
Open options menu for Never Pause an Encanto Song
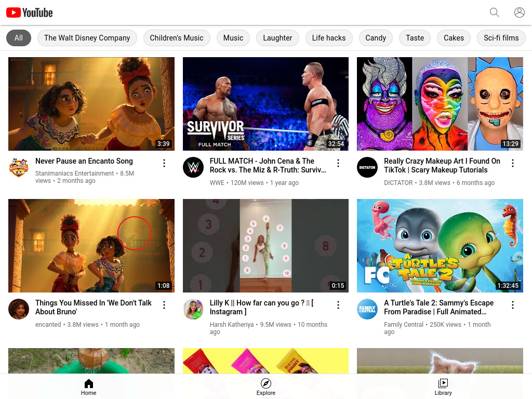tap(164, 163)
